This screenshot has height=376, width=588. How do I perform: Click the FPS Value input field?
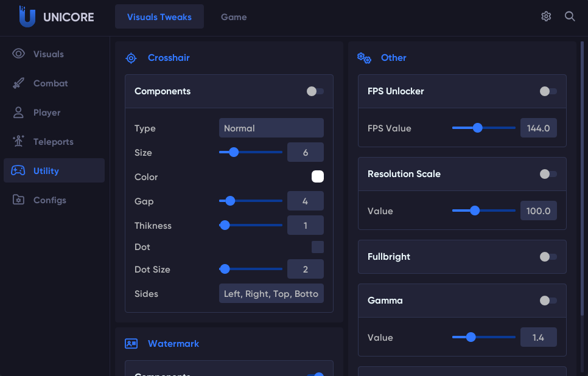tap(538, 128)
